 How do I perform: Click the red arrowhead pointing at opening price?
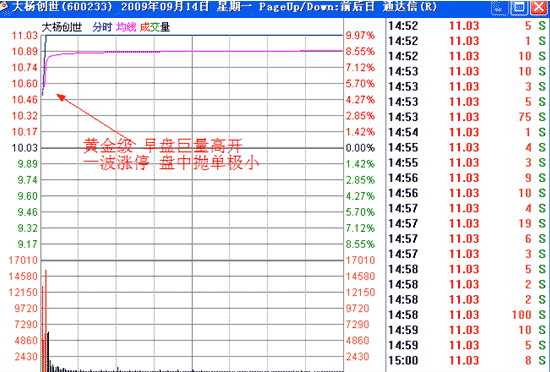[61, 97]
